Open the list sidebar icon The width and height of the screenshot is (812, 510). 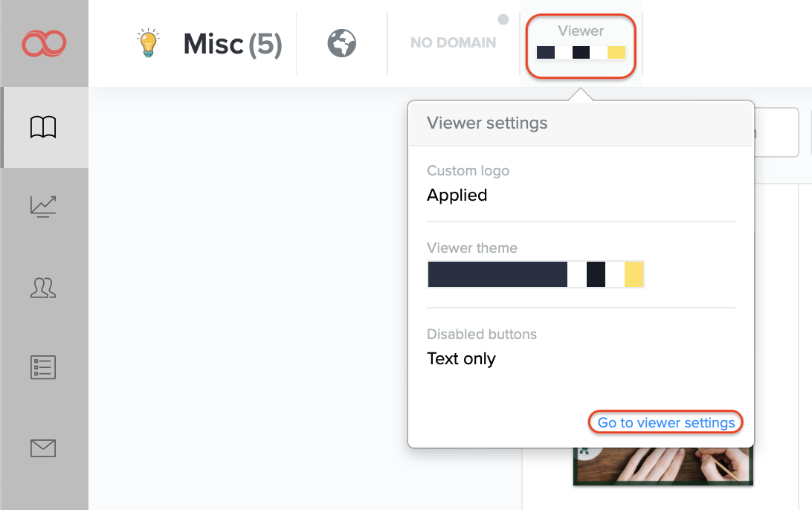tap(44, 367)
